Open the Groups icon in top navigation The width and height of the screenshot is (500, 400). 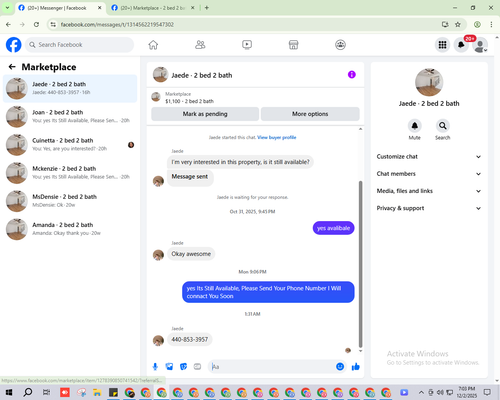[340, 45]
